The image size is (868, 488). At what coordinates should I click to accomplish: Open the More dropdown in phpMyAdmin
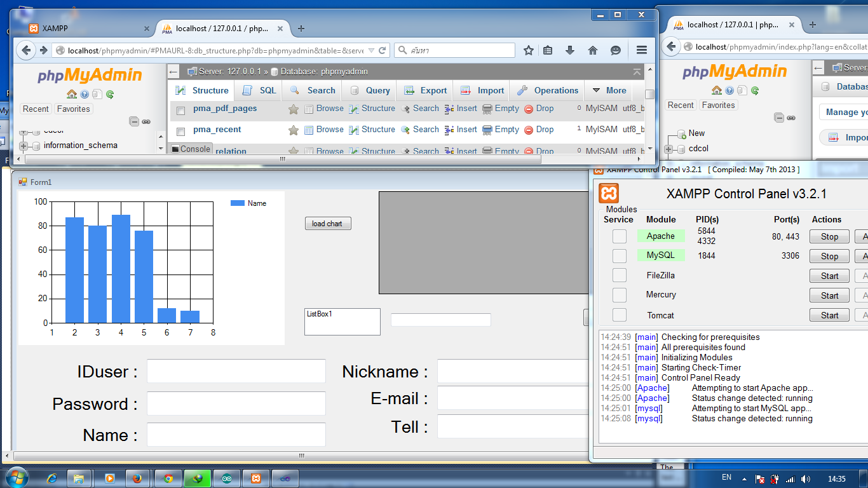(609, 90)
